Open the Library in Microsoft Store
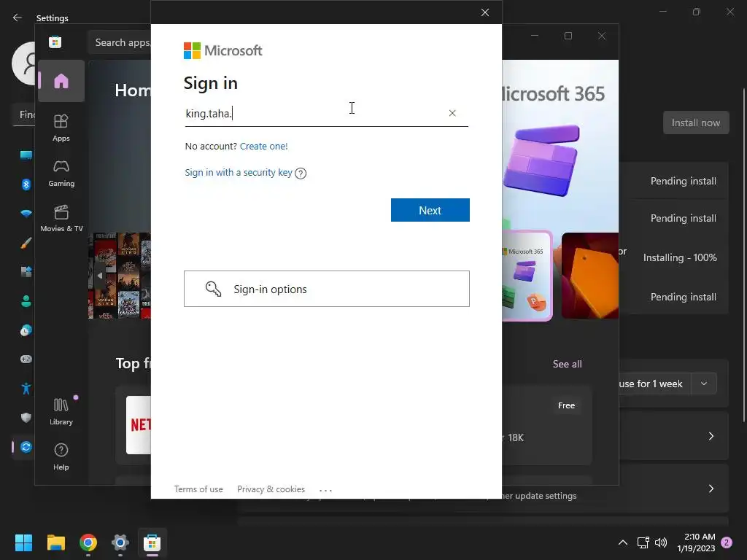The width and height of the screenshot is (747, 560). (61, 411)
